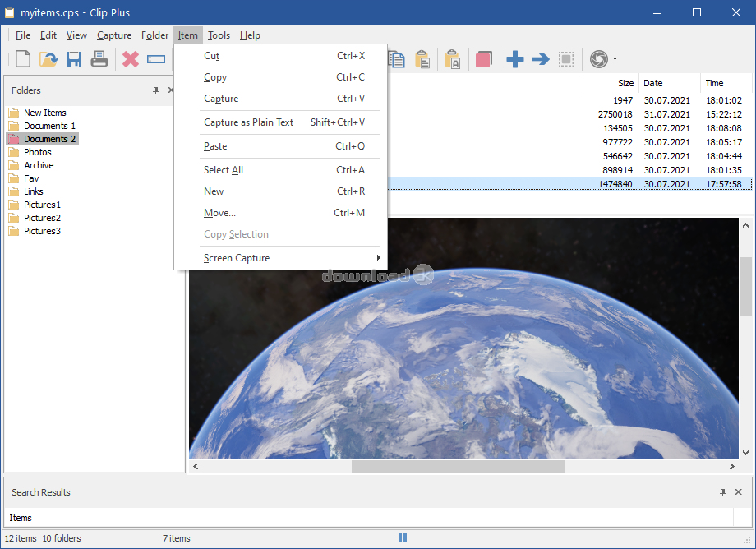The width and height of the screenshot is (756, 549).
Task: Open the Help menu
Action: click(250, 35)
